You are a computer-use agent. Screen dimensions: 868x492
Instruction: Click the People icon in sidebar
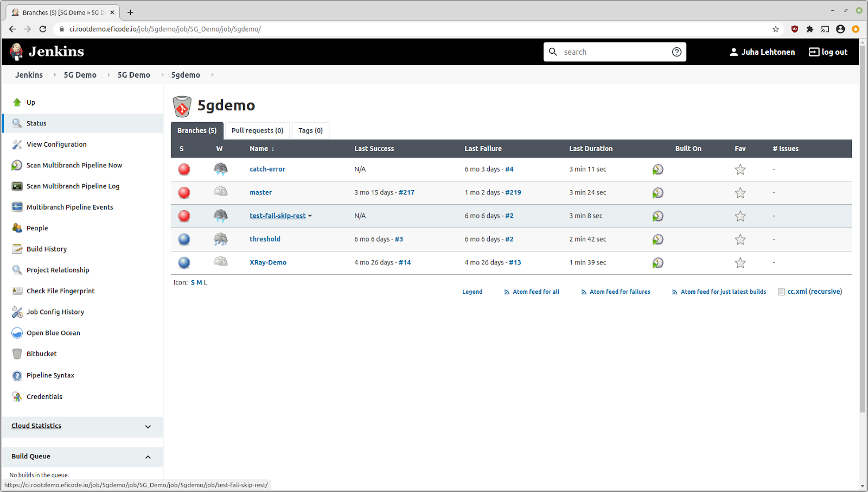[17, 228]
